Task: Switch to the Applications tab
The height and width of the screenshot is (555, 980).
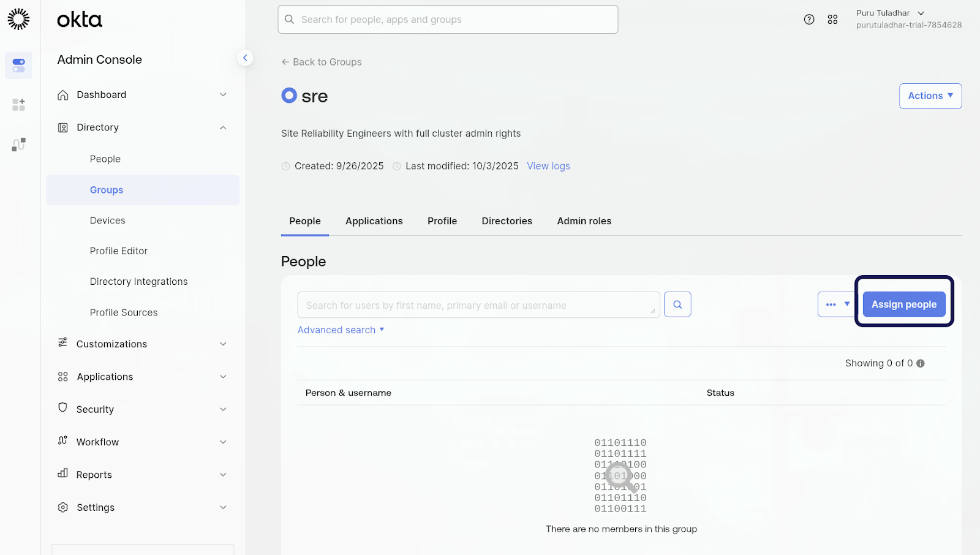Action: tap(374, 221)
